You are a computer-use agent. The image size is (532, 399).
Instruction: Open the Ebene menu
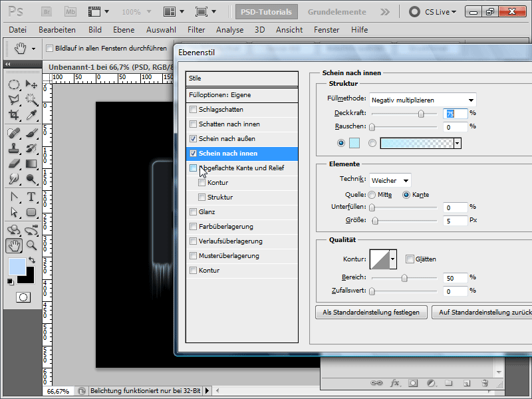click(124, 30)
